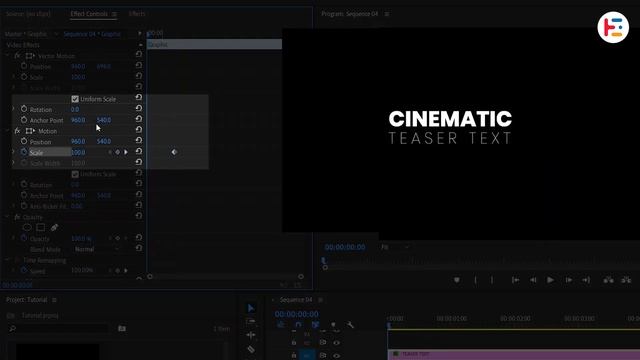Toggle Motion Position animation stopwatch

pyautogui.click(x=24, y=141)
